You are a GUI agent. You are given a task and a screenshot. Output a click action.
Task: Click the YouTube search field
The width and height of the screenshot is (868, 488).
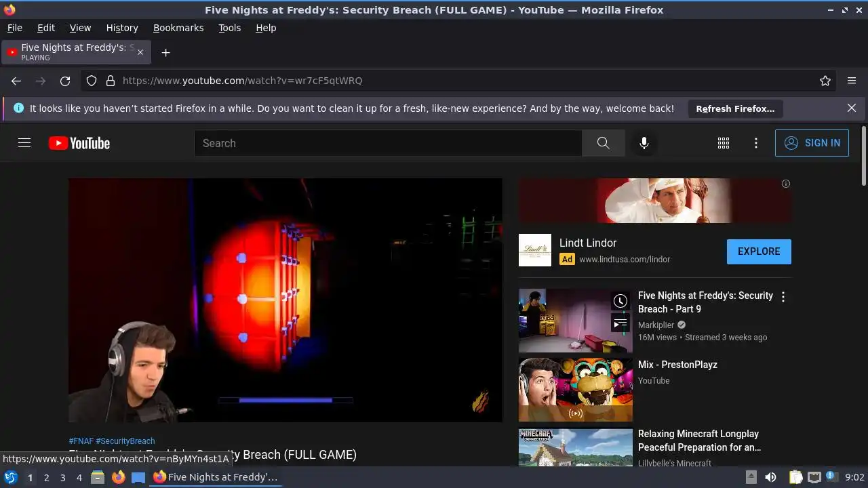(389, 143)
